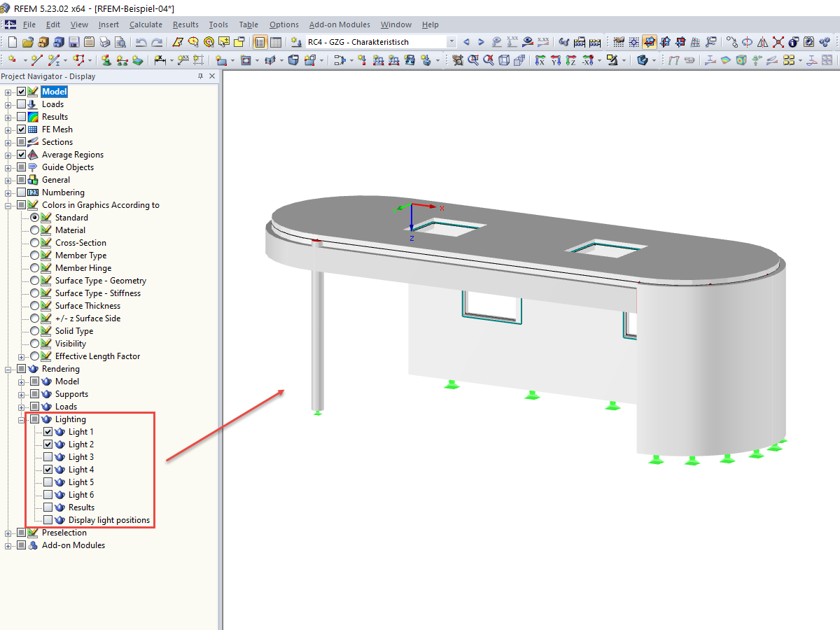Click the View in Z direction icon

570,60
